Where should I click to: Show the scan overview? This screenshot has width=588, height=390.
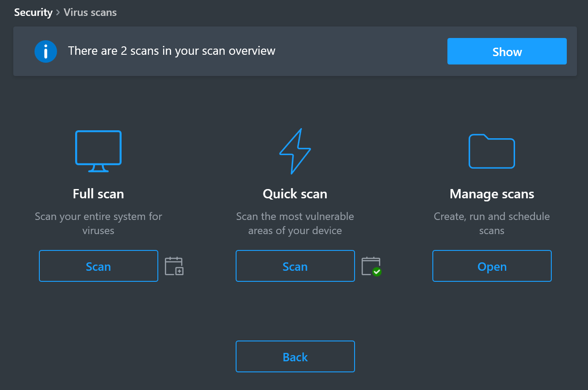[x=507, y=51]
